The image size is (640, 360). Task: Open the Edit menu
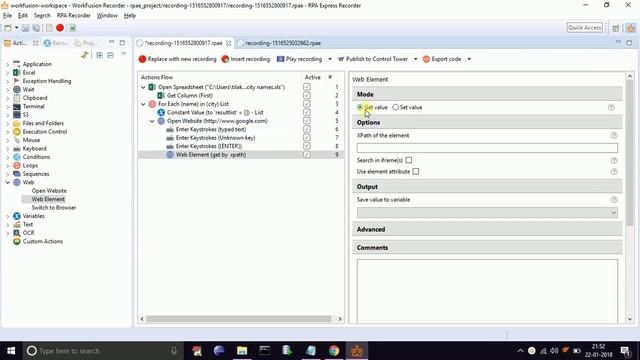(x=23, y=16)
